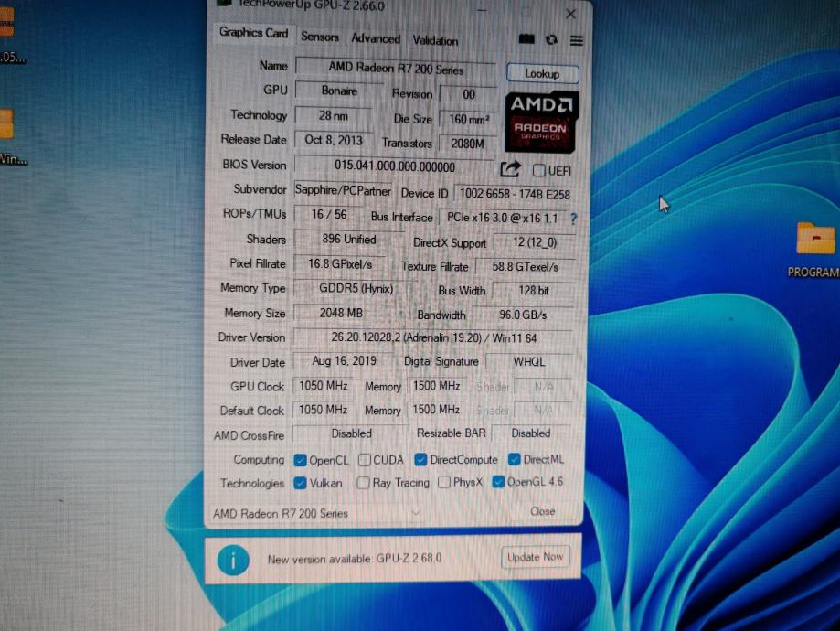This screenshot has width=840, height=631.
Task: Click the Memory Size value 2048 MB
Action: point(341,313)
